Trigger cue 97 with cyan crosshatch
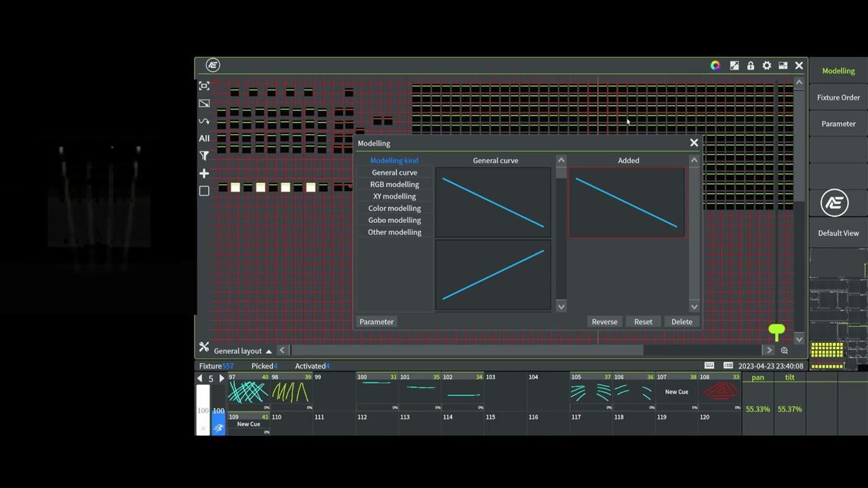 coord(248,392)
